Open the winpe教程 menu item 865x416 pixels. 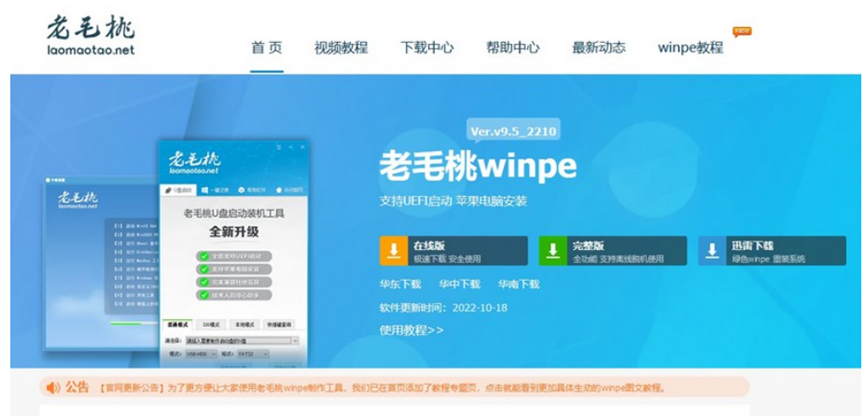[x=690, y=47]
